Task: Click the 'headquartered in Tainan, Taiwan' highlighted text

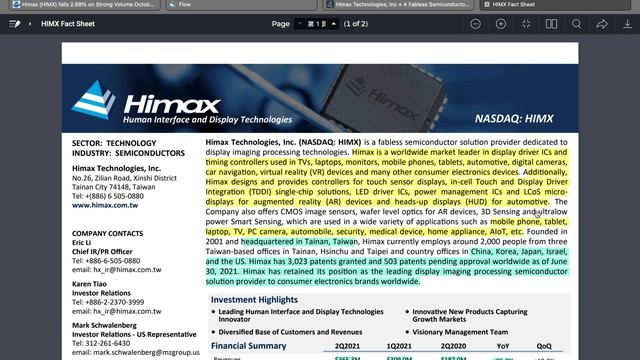Action: pyautogui.click(x=299, y=242)
